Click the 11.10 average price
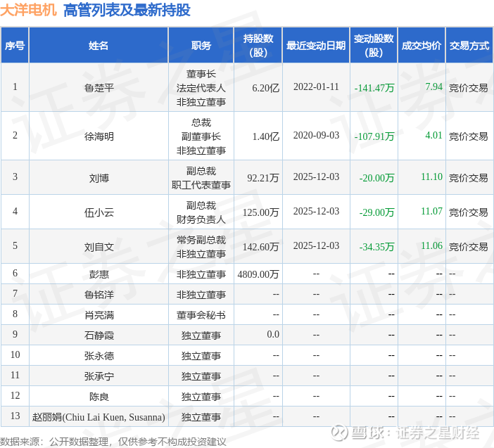This screenshot has width=494, height=448. click(431, 177)
